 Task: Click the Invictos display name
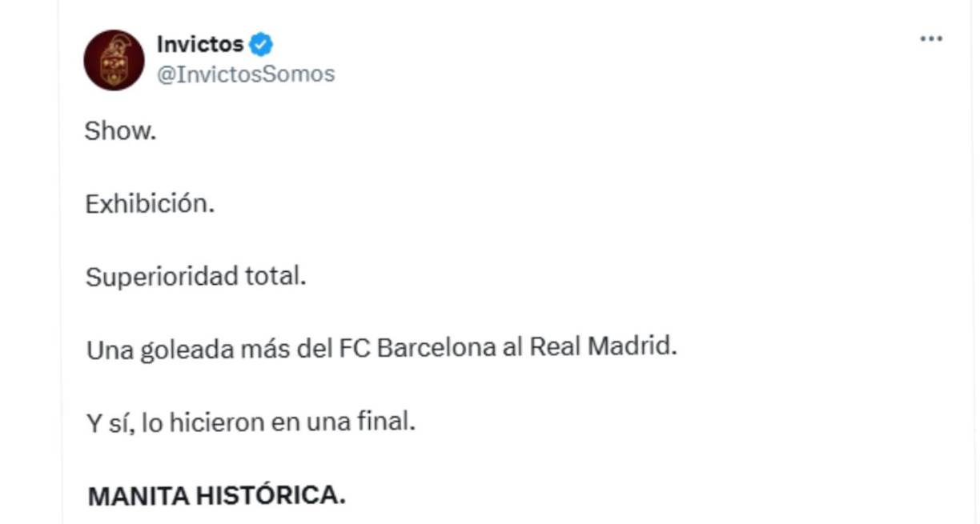pos(200,46)
